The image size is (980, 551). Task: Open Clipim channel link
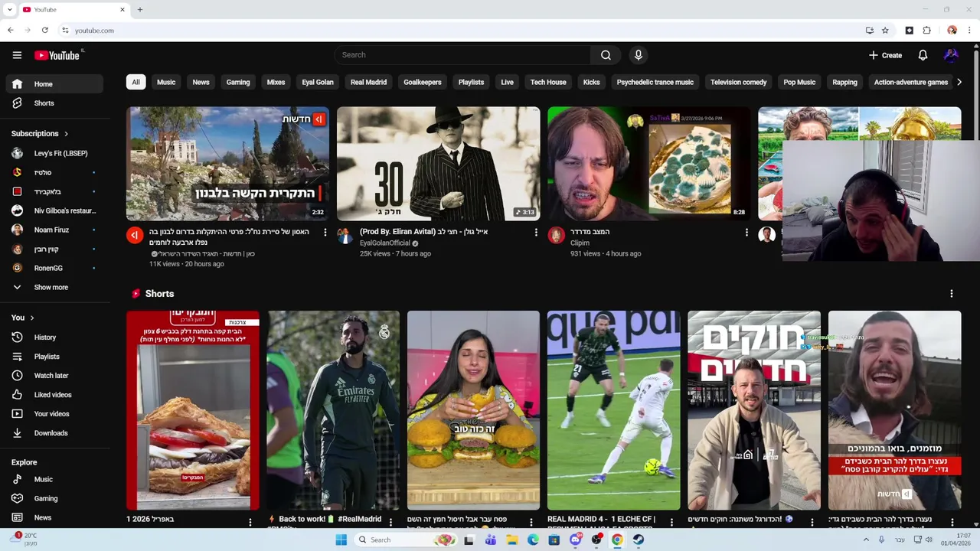(x=580, y=243)
